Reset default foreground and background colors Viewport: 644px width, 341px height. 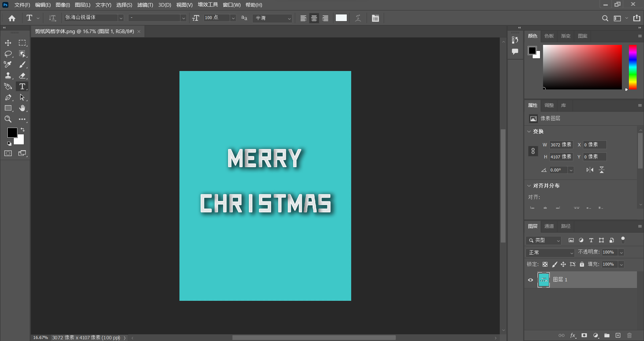click(9, 144)
